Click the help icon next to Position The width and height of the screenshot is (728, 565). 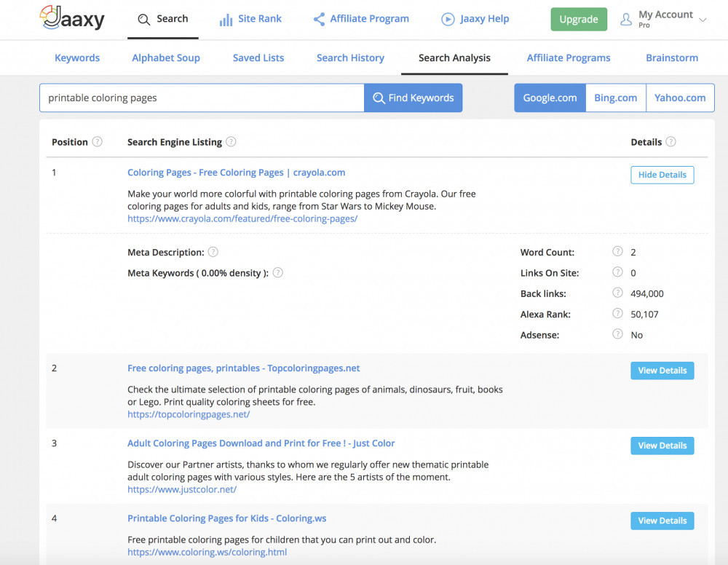click(x=97, y=141)
